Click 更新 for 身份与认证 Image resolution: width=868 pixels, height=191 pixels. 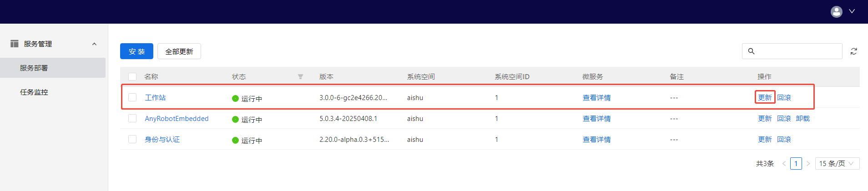pos(765,139)
